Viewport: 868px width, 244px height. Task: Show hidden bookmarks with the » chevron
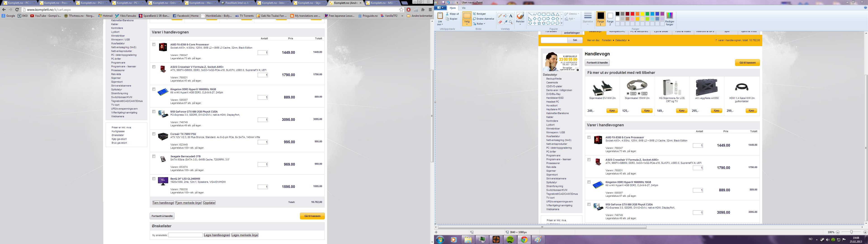(403, 16)
